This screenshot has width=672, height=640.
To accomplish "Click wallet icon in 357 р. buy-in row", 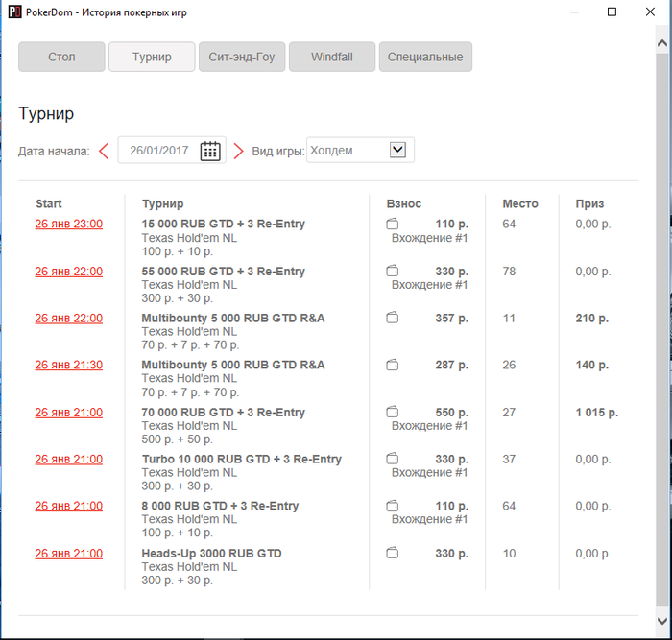I will pos(392,318).
